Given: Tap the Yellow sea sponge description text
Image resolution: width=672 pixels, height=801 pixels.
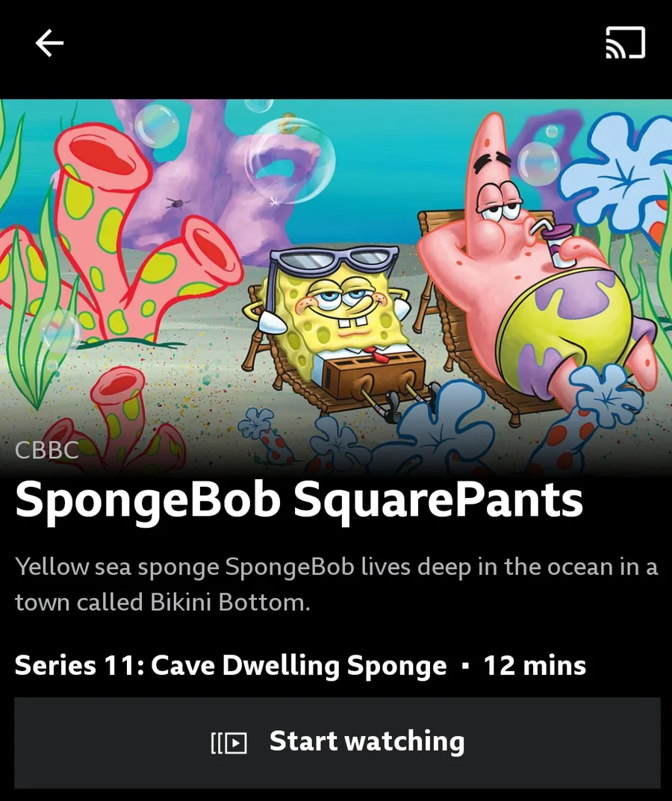Looking at the screenshot, I should tap(336, 585).
